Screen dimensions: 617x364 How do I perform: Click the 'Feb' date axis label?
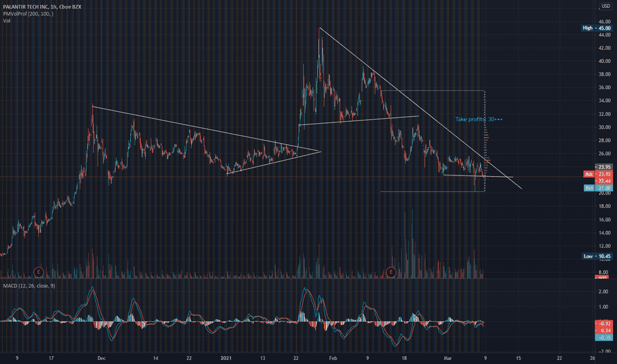tap(333, 358)
